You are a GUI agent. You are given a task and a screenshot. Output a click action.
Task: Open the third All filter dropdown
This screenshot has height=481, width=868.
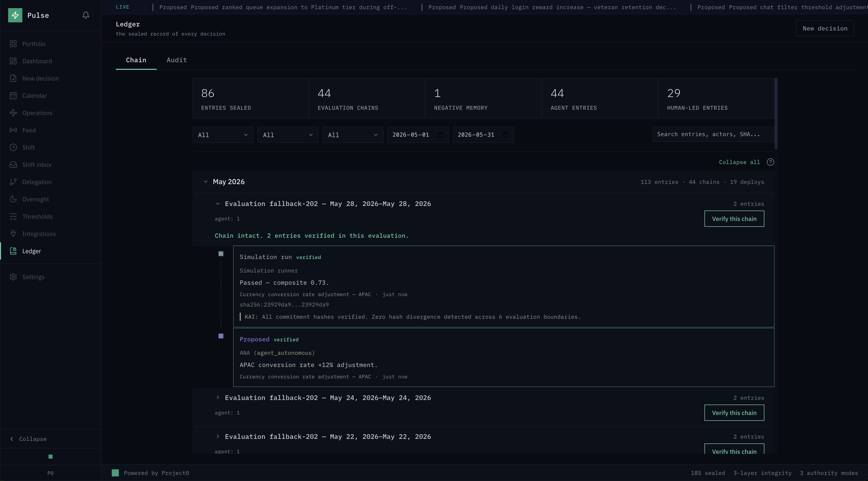pos(353,135)
